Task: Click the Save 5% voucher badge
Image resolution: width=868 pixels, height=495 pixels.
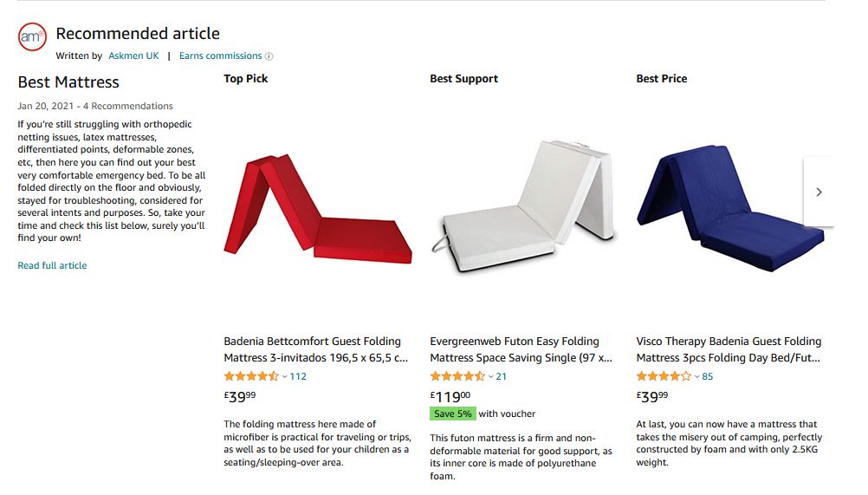Action: pyautogui.click(x=451, y=414)
